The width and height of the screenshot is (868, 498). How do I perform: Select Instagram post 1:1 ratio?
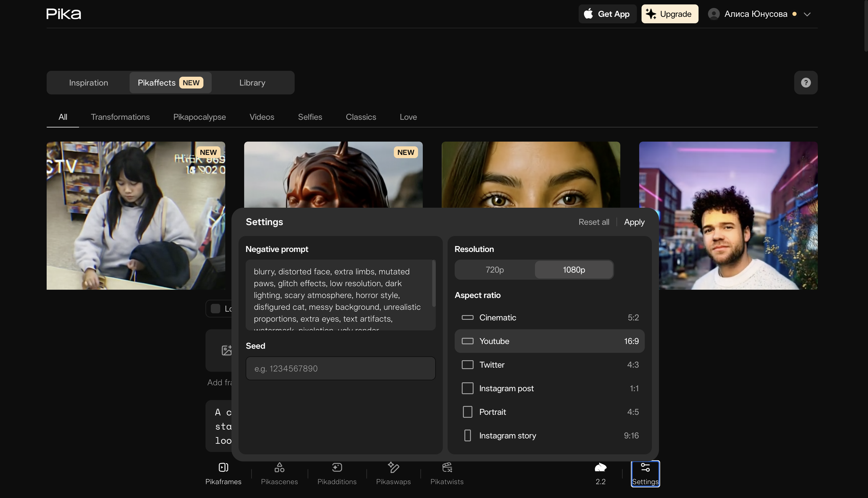click(x=550, y=388)
